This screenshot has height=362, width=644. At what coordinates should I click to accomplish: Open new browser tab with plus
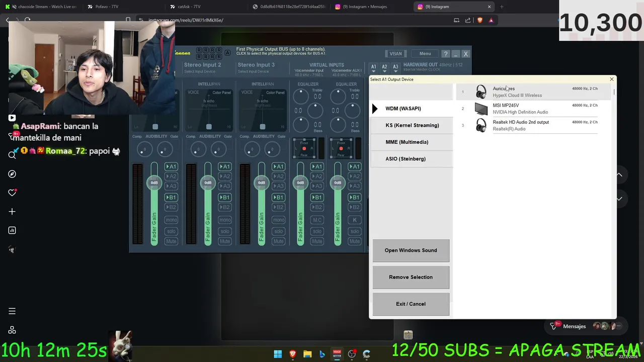[502, 7]
